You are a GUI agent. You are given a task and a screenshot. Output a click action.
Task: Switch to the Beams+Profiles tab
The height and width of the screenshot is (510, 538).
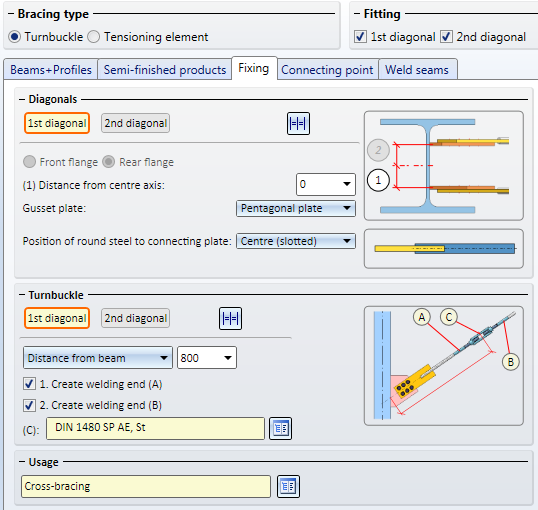coord(51,70)
